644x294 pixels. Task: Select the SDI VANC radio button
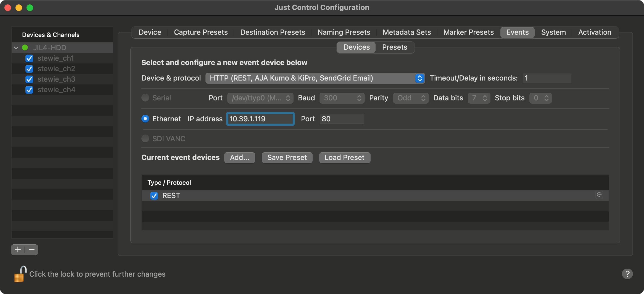(145, 138)
